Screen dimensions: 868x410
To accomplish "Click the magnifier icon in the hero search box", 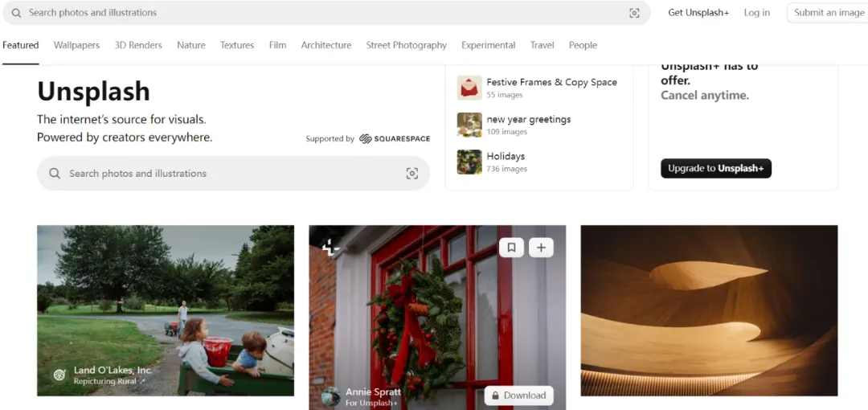I will [x=55, y=174].
